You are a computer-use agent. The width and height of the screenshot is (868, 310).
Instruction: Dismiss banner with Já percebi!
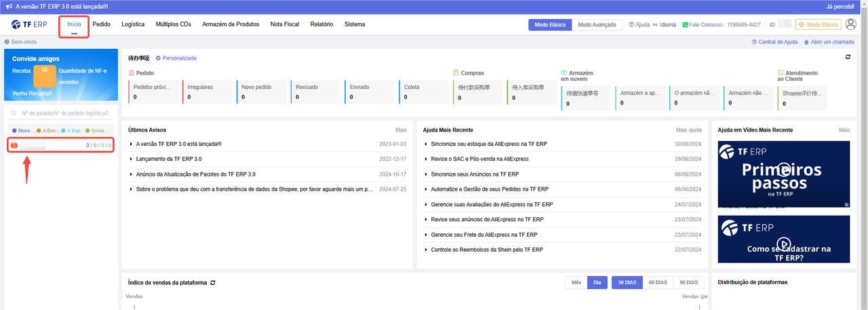(x=841, y=6)
